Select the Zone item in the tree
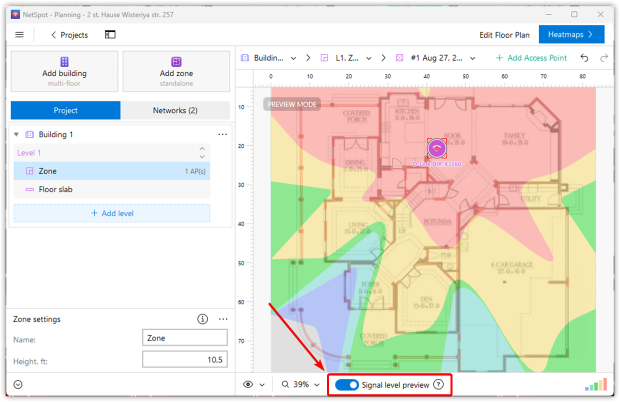Viewport: 620px width, 402px height. 112,171
